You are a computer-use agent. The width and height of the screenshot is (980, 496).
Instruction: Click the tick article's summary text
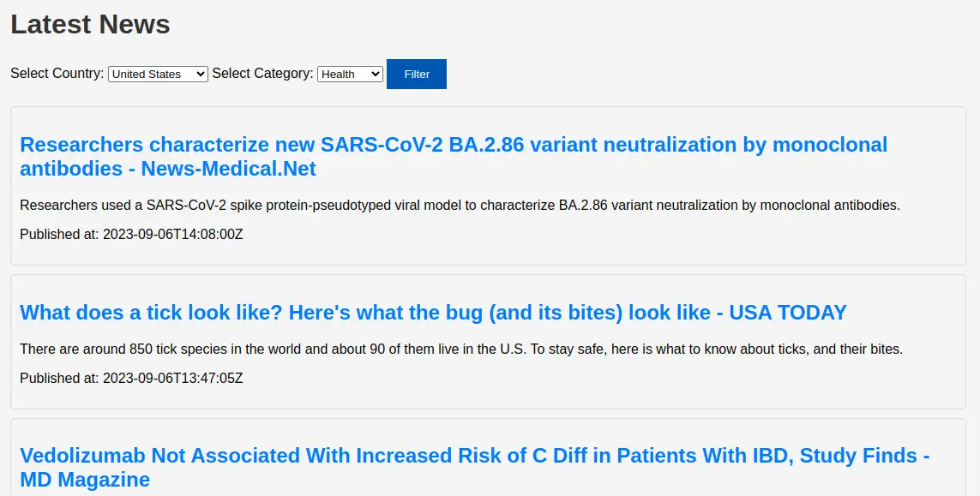tap(460, 349)
